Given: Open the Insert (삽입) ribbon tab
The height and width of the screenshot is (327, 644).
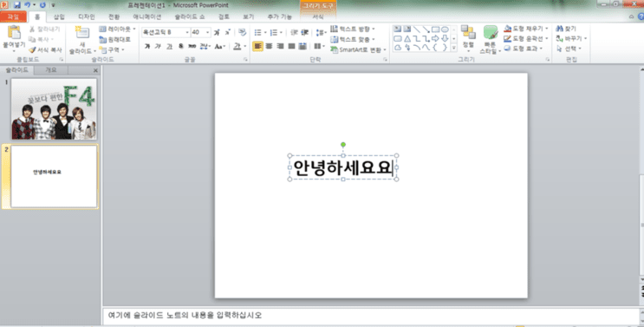Looking at the screenshot, I should coord(59,16).
